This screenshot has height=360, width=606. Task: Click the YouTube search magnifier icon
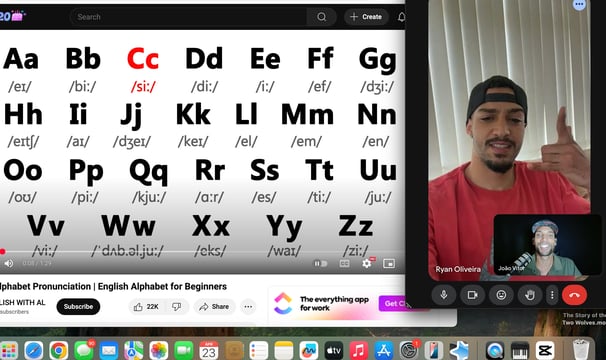[x=321, y=17]
